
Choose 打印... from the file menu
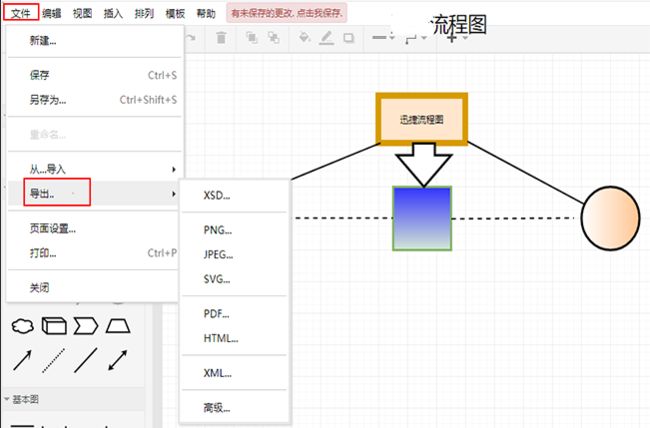[95, 253]
